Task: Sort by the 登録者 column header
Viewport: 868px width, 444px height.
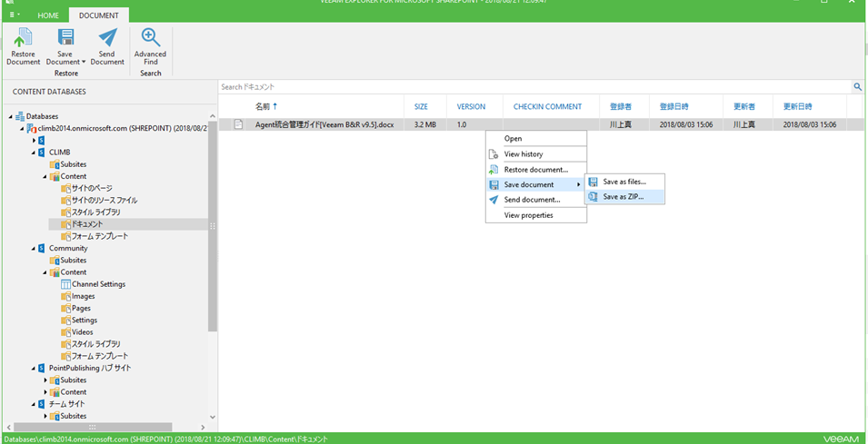Action: [x=621, y=107]
